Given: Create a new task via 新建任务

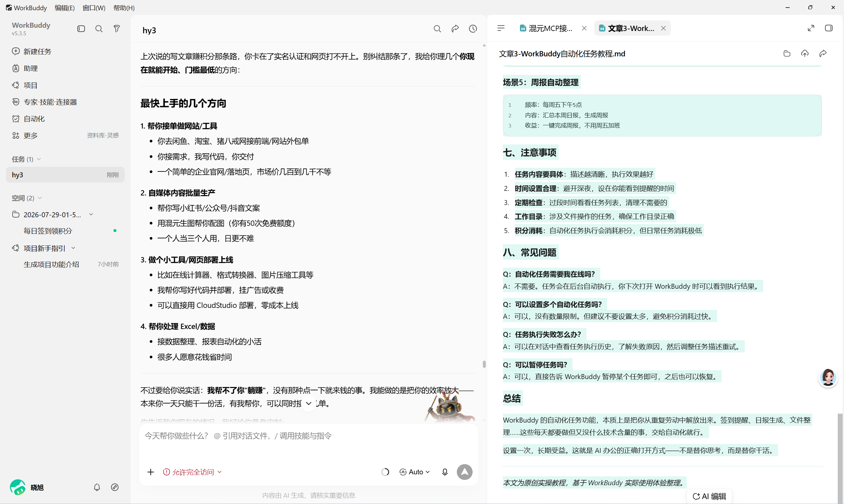Looking at the screenshot, I should tap(65, 51).
